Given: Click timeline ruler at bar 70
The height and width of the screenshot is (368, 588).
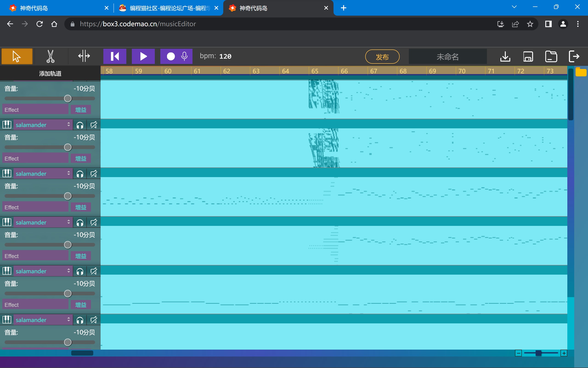Looking at the screenshot, I should click(x=462, y=71).
